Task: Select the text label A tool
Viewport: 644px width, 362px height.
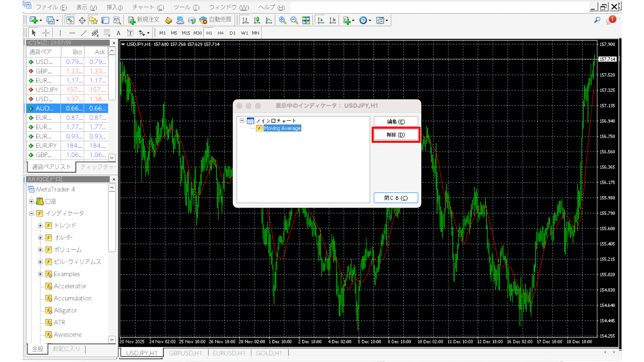Action: point(118,33)
